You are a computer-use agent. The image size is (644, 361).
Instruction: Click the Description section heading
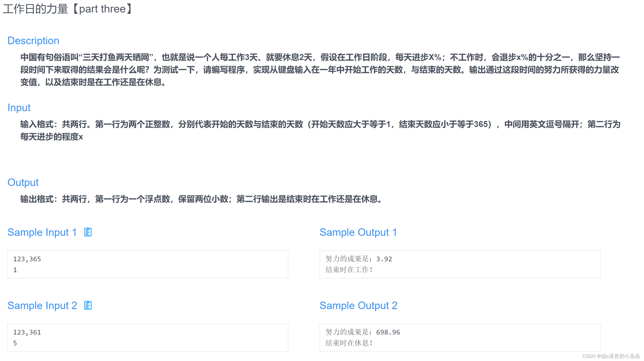(33, 41)
